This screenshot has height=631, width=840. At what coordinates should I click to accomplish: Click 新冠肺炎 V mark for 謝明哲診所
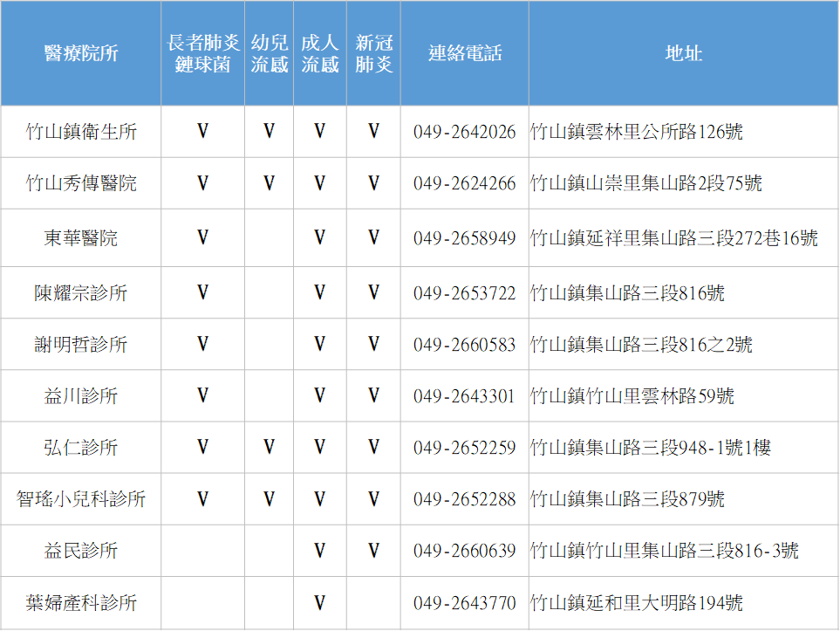pos(374,343)
